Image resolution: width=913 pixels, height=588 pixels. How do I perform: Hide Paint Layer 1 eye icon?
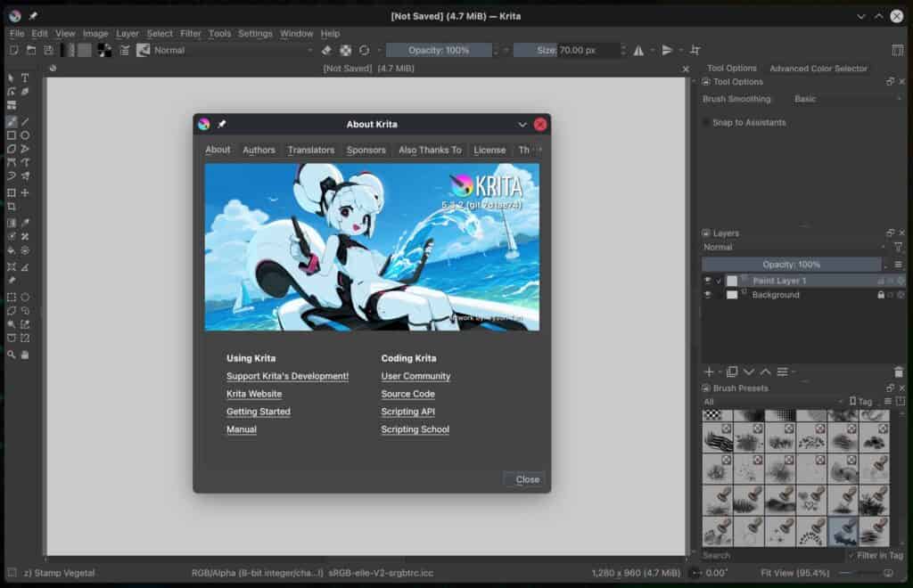pos(708,281)
